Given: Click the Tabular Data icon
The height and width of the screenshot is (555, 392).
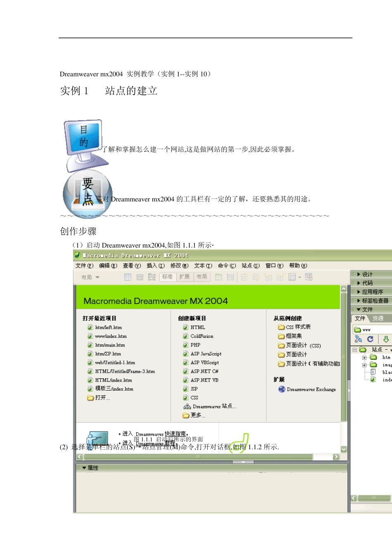Looking at the screenshot, I should (309, 277).
